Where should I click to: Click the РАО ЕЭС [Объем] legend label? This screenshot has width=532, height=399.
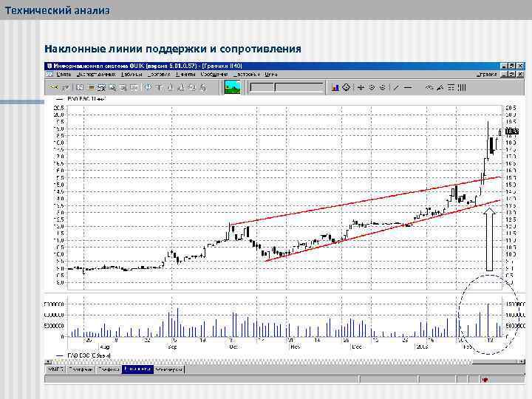click(x=89, y=355)
